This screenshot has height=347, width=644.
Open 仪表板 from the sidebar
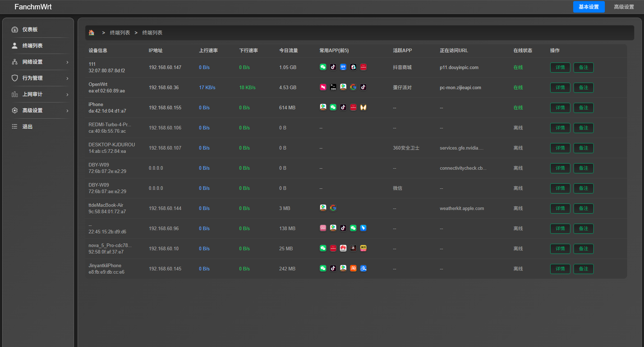[30, 29]
